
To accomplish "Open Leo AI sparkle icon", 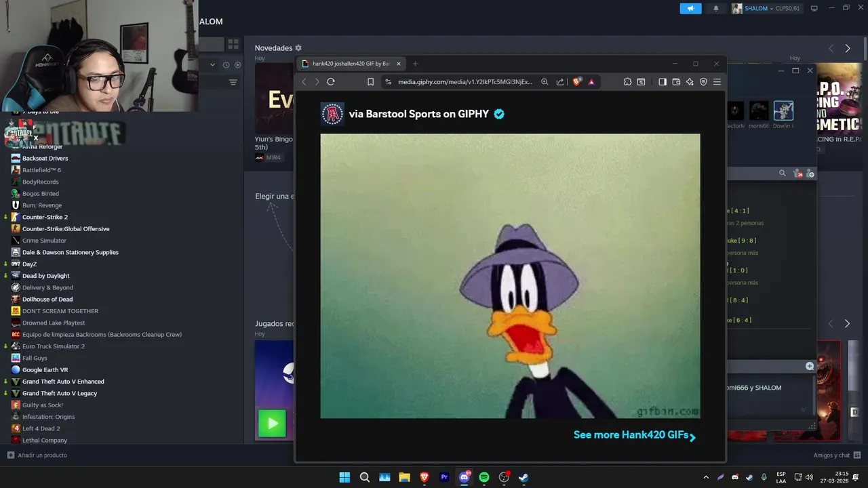I will 690,82.
